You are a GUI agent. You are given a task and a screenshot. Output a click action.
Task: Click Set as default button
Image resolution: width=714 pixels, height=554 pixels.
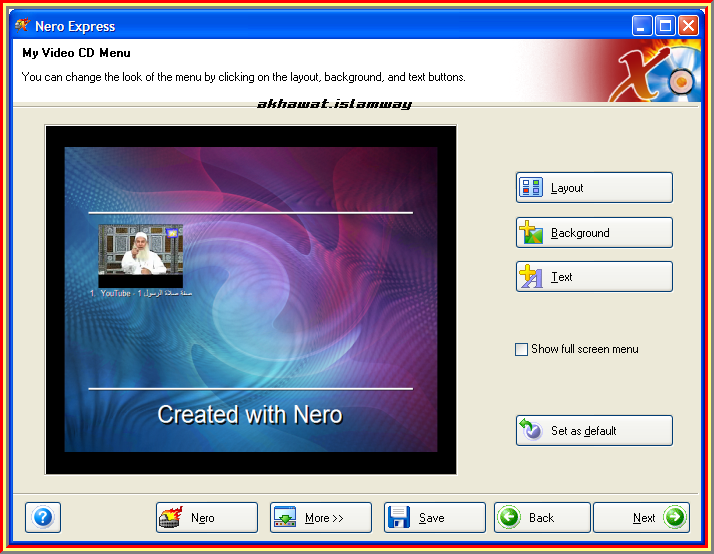coord(594,431)
